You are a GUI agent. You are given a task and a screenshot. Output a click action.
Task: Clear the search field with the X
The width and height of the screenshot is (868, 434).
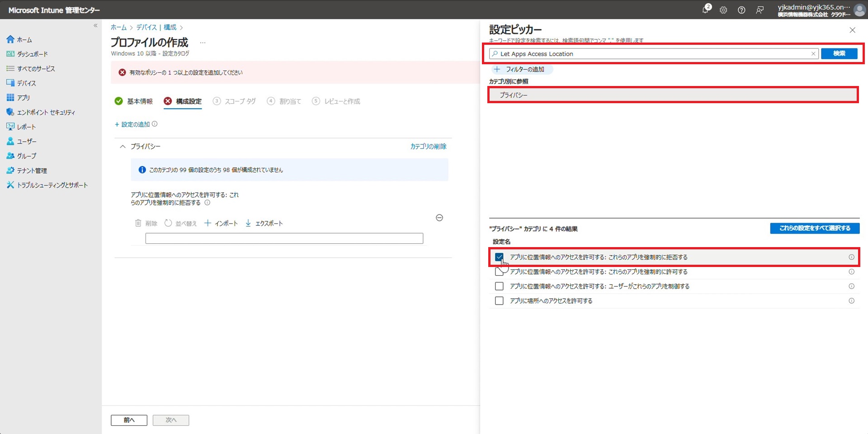[x=813, y=53]
